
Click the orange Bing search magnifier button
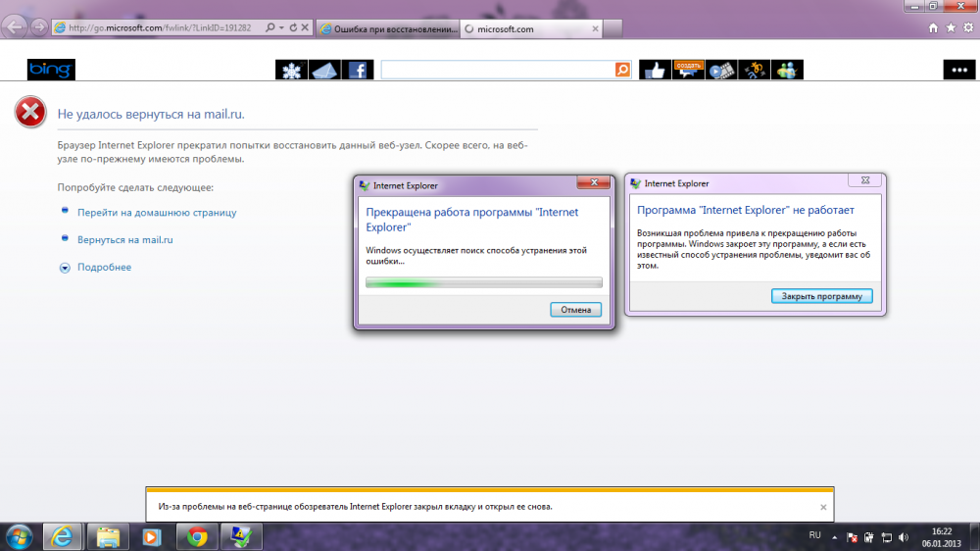coord(622,70)
